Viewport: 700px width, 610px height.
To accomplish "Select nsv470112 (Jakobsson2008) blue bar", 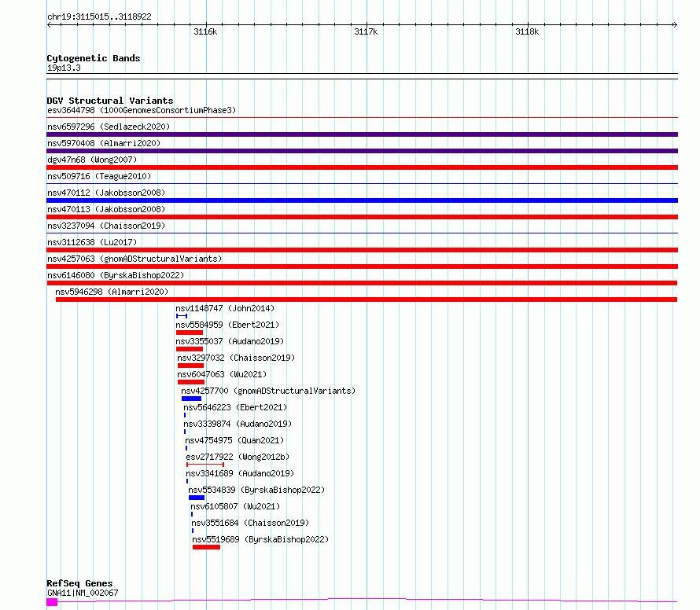I will tap(362, 200).
